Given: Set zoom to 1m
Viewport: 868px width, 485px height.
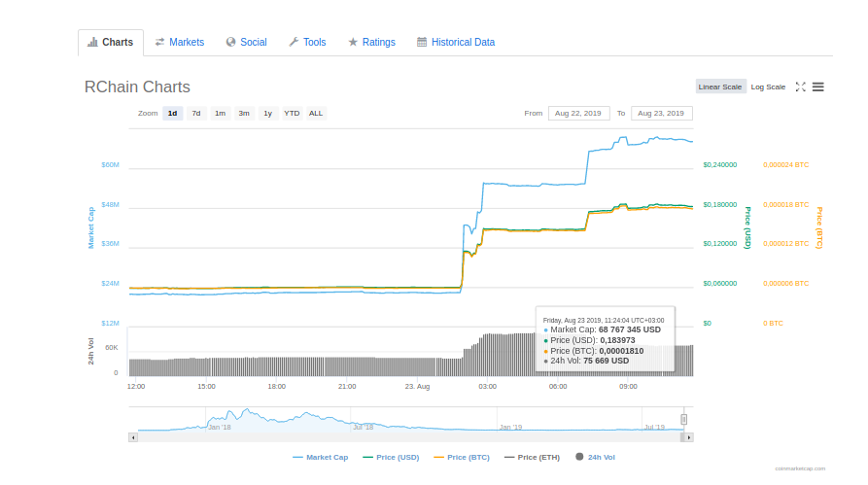Looking at the screenshot, I should click(x=221, y=114).
